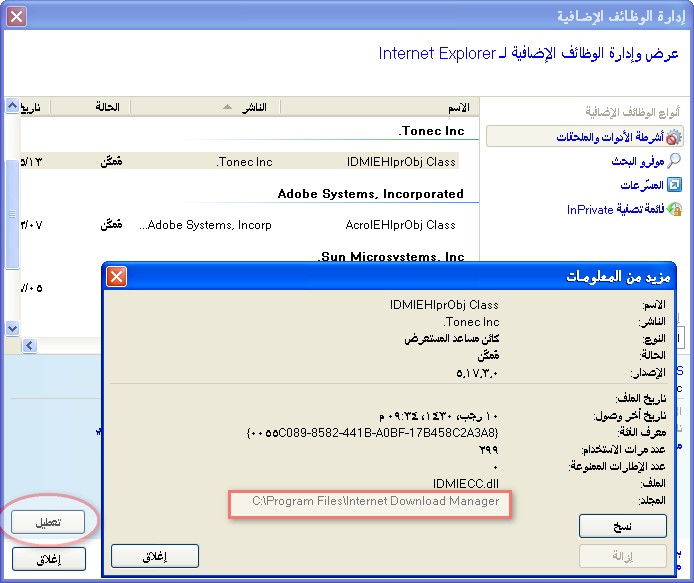Sort list by الناشر column header

[254, 108]
